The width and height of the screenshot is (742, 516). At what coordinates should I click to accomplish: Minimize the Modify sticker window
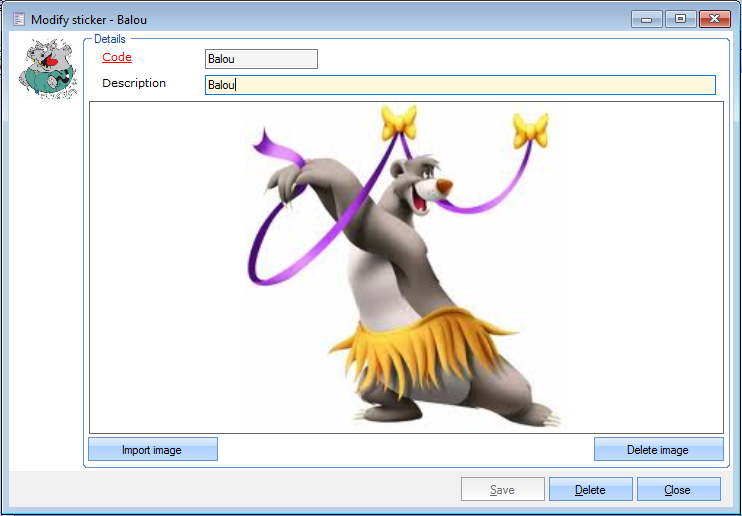click(x=646, y=19)
